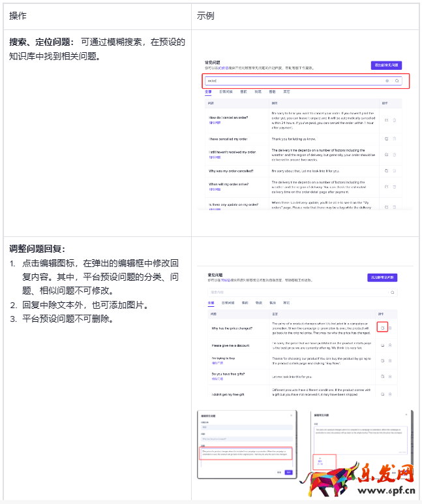
Task: Edit the 'How do I cancel an order?' reply
Action: point(386,120)
